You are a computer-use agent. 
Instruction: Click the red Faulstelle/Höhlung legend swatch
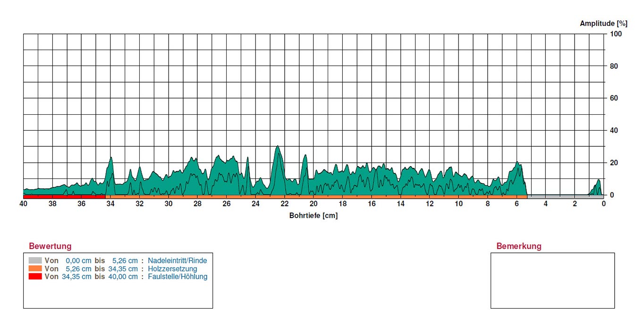35,277
